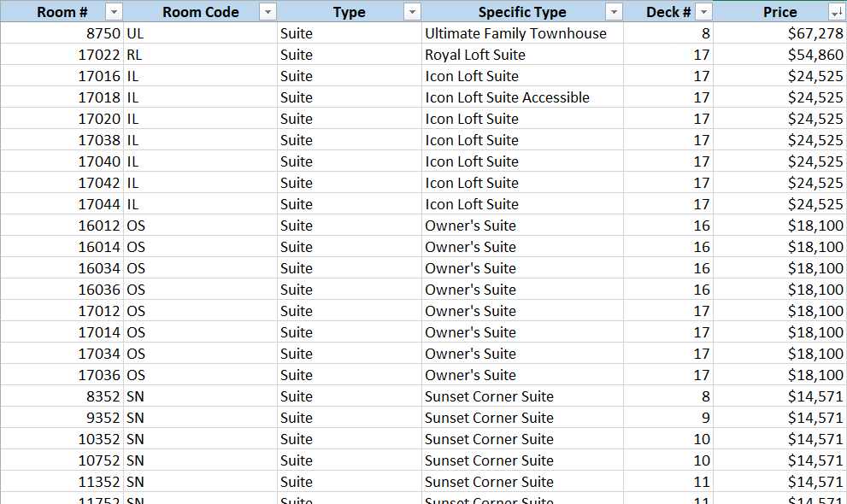Click the UL room code cell
This screenshot has width=847, height=504.
(x=200, y=33)
